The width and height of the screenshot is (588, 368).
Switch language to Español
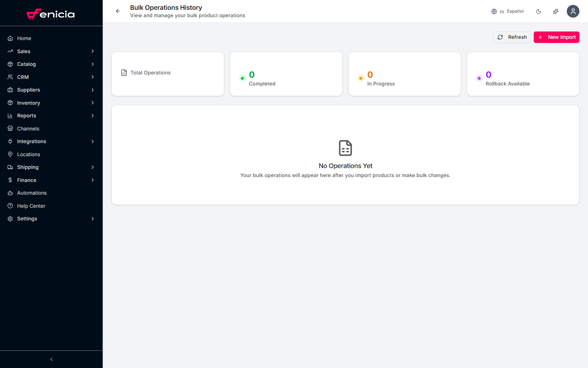508,11
